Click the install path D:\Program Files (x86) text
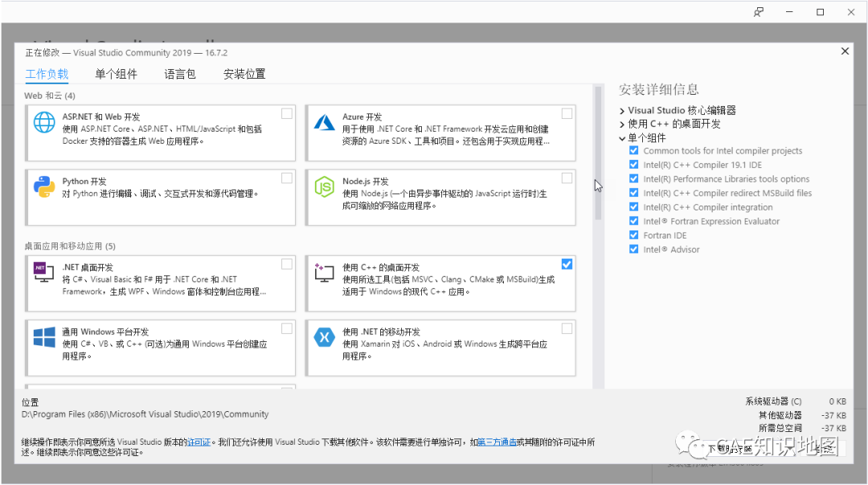 tap(145, 414)
